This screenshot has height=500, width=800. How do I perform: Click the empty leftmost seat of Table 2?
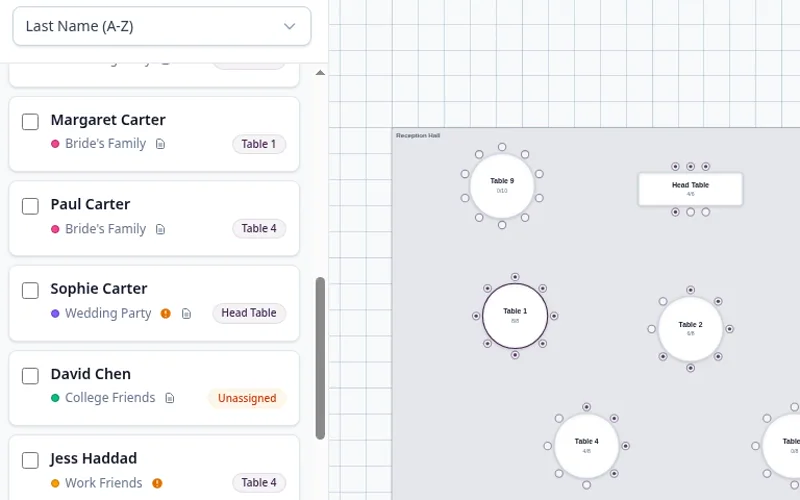click(x=652, y=329)
